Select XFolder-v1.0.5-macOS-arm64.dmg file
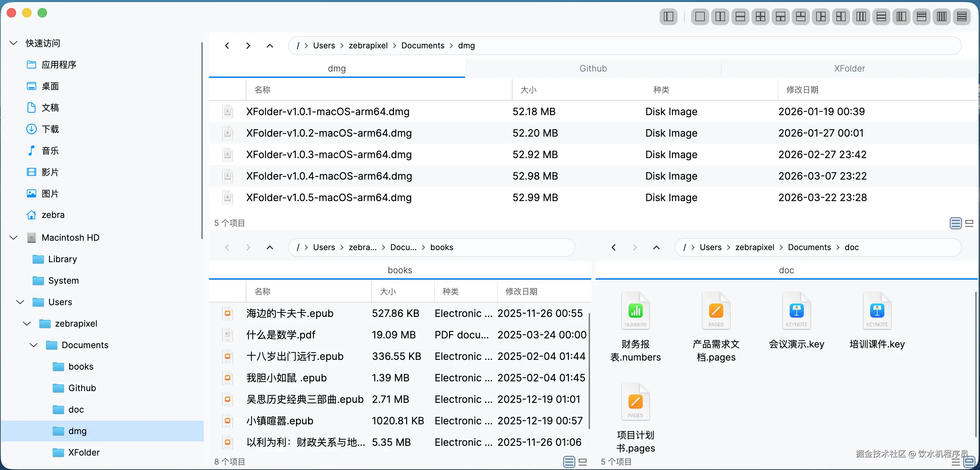Viewport: 980px width, 470px height. [593, 197]
